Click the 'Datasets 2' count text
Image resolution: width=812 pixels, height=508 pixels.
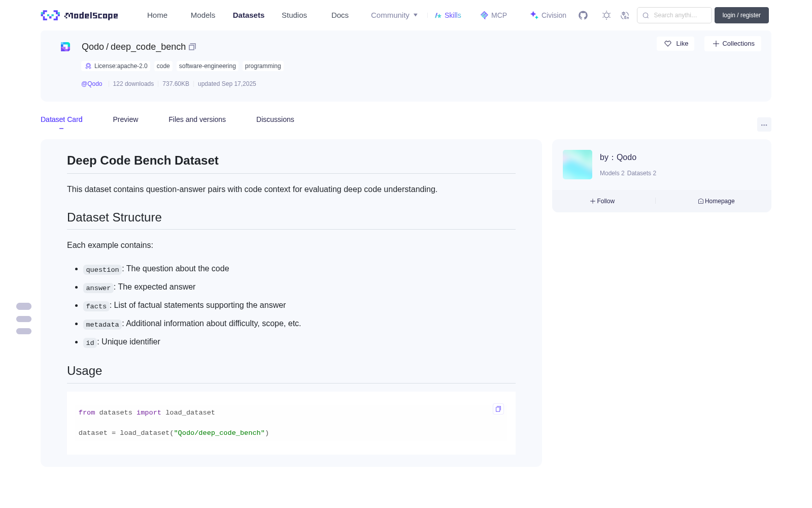click(x=641, y=173)
